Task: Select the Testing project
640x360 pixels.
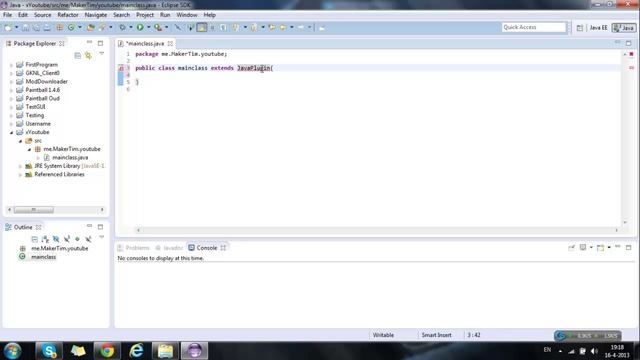Action: (34, 116)
